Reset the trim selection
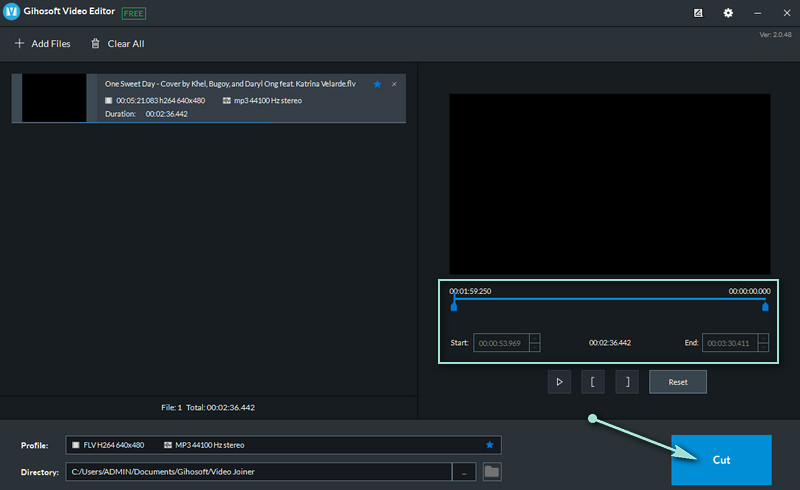This screenshot has width=800, height=490. [677, 381]
